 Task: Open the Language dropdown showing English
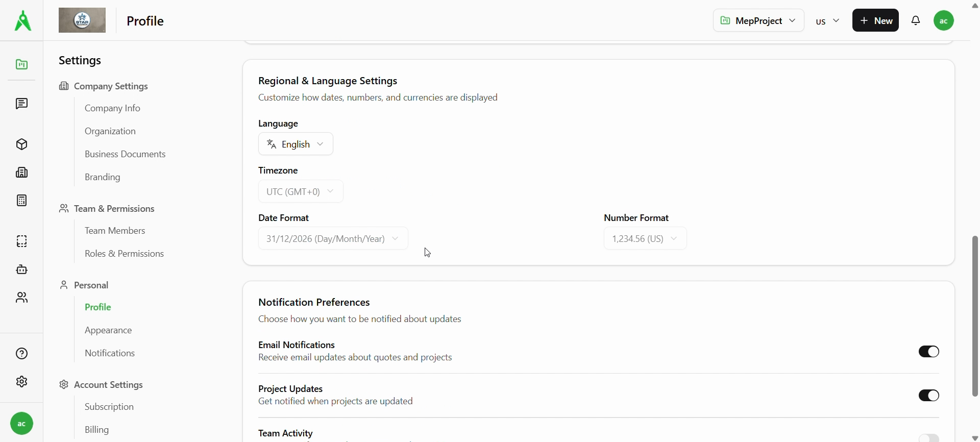point(296,144)
